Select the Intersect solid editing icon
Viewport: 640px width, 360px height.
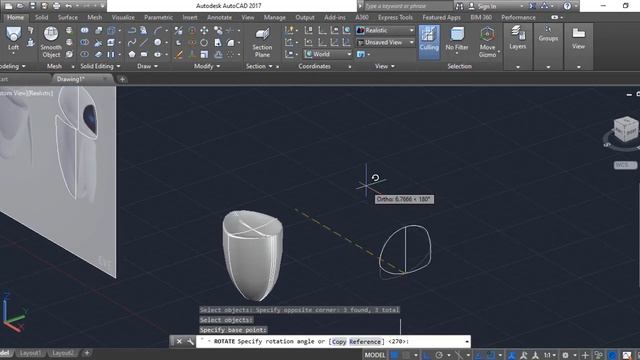click(84, 54)
